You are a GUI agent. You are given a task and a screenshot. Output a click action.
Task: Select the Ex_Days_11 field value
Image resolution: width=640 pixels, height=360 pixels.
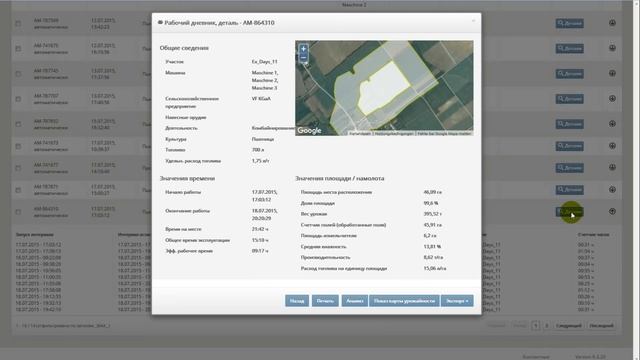pos(264,62)
